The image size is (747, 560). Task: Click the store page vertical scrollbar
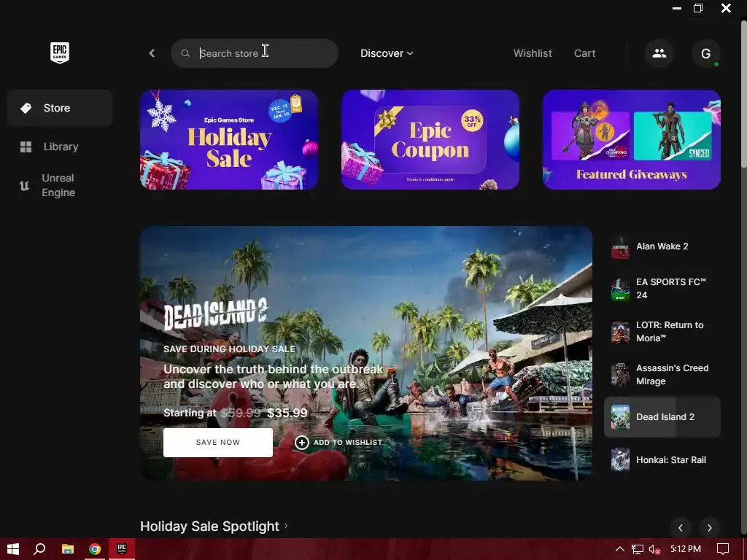tap(743, 93)
